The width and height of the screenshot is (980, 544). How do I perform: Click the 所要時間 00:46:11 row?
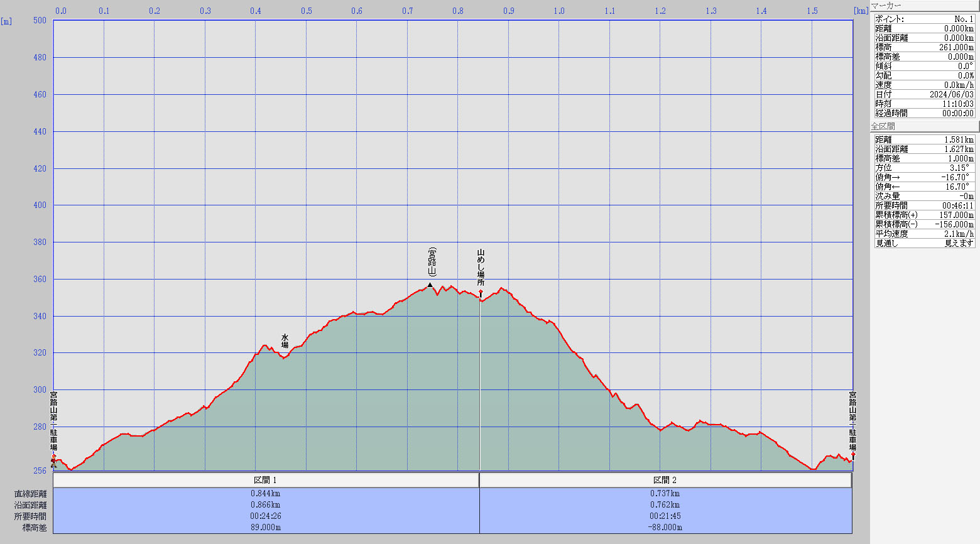coord(924,205)
